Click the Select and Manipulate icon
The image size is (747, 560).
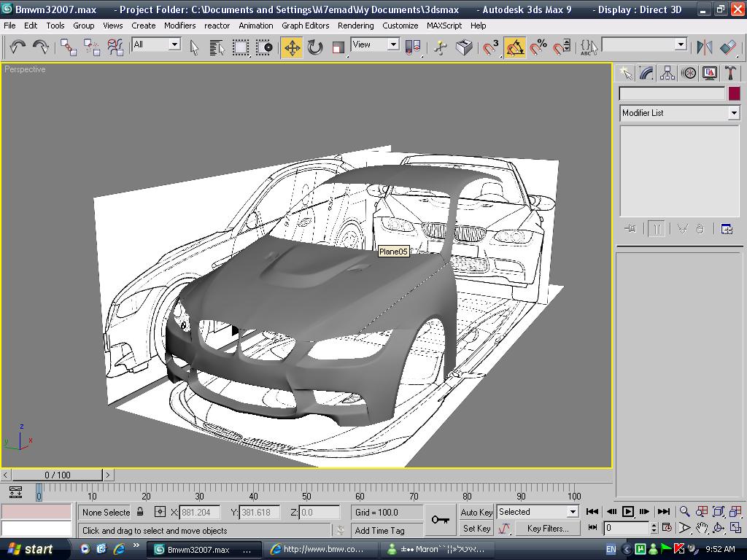[x=441, y=47]
